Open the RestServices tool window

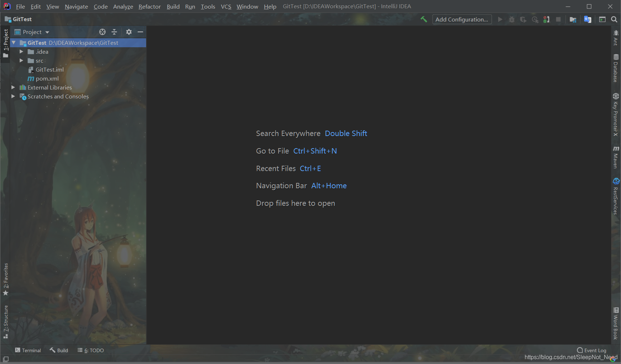tap(616, 196)
